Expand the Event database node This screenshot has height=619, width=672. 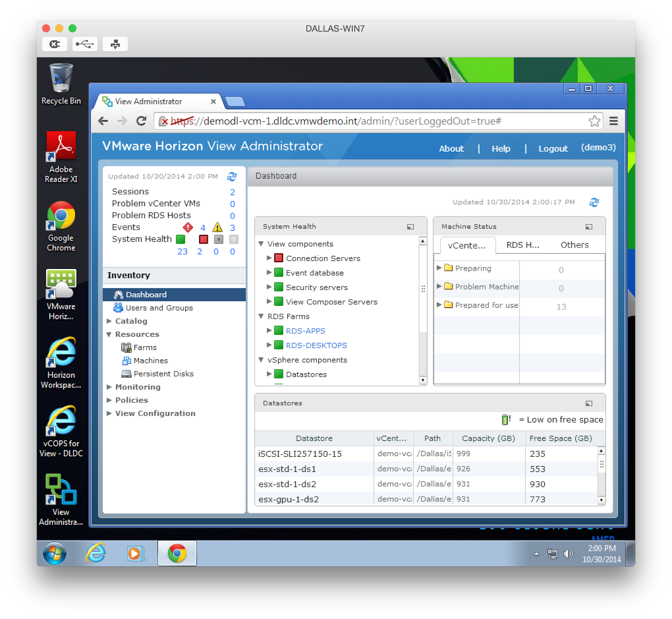click(x=269, y=273)
